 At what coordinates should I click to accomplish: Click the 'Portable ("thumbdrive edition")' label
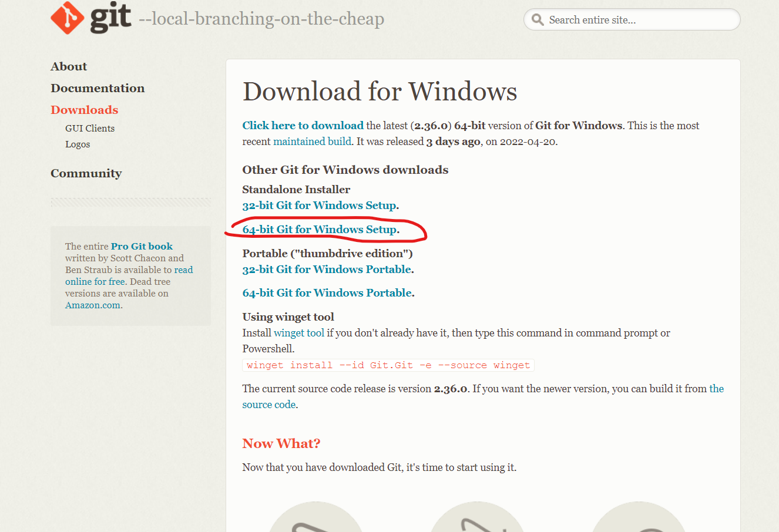(x=327, y=254)
